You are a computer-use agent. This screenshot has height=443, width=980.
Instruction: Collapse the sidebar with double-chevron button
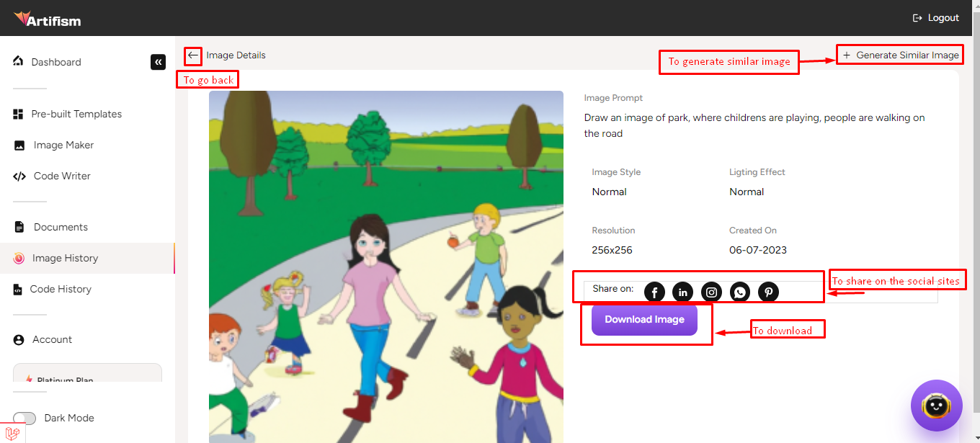point(158,62)
